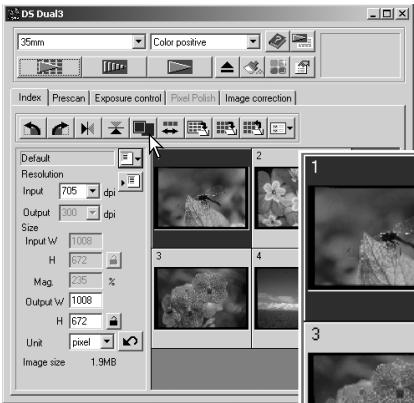Click the Index scan button

pos(49,67)
